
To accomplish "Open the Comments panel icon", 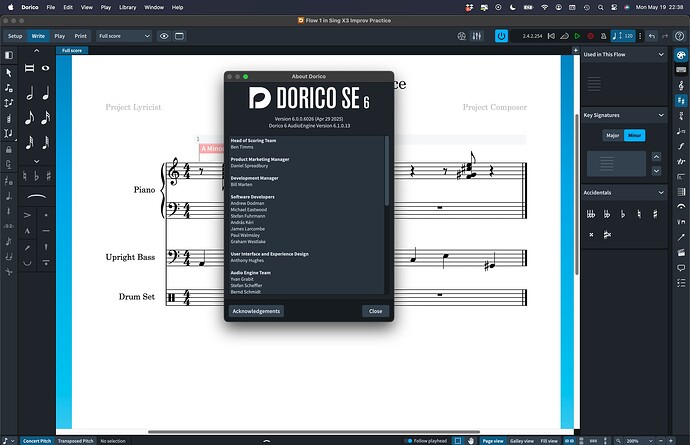I will pyautogui.click(x=681, y=268).
